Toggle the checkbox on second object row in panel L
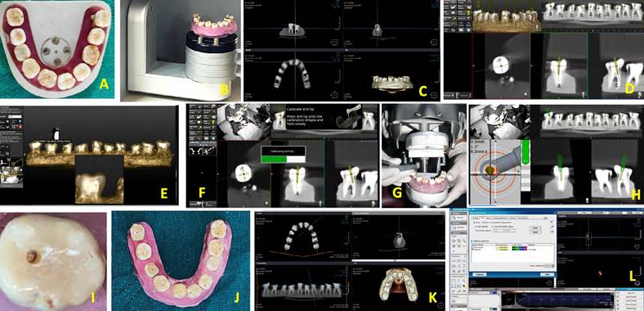Viewport: 644px width, 311px height. pos(472,250)
